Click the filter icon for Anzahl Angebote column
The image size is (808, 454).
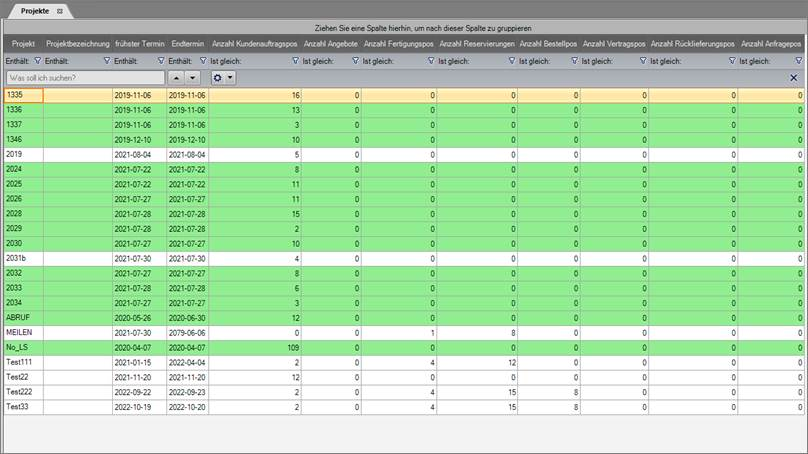[x=353, y=61]
